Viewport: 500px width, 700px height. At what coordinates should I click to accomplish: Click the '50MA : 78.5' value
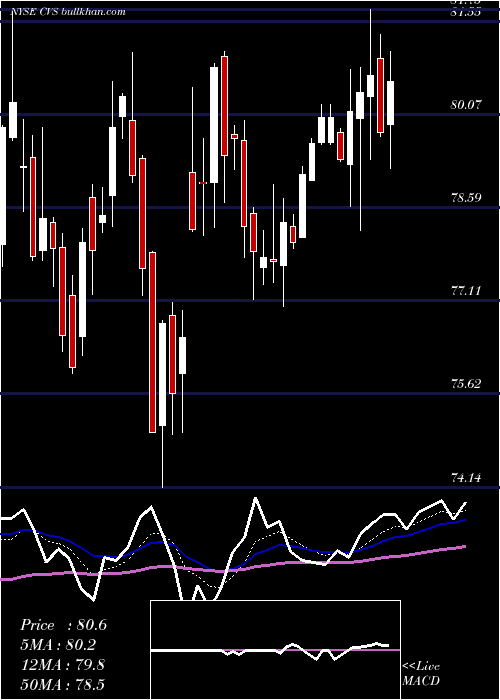coord(63,684)
